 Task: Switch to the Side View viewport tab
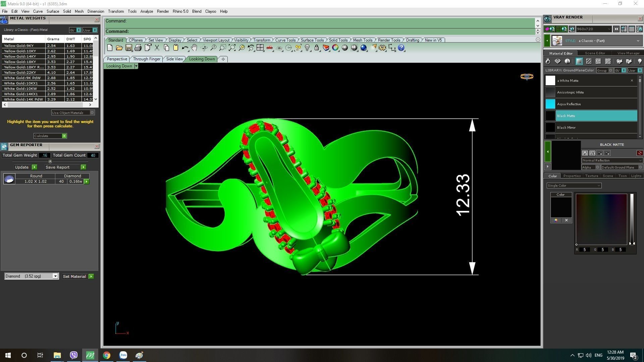[x=174, y=59]
